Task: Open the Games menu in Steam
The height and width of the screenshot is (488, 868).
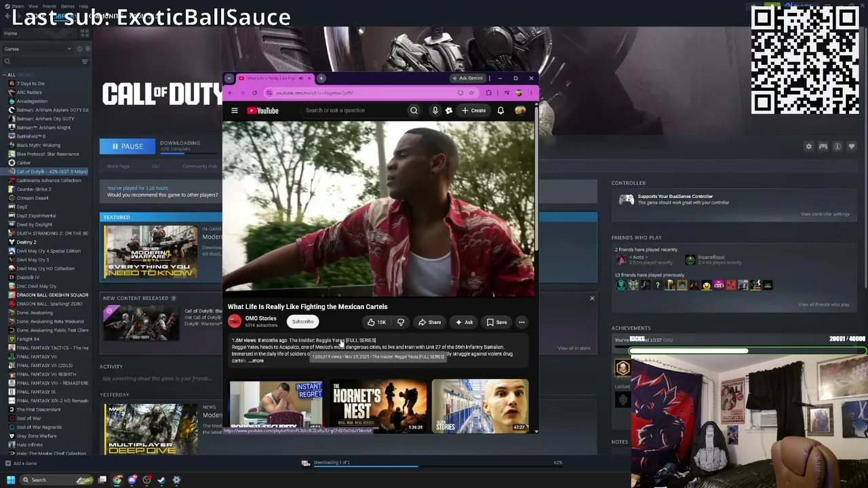Action: pyautogui.click(x=68, y=6)
